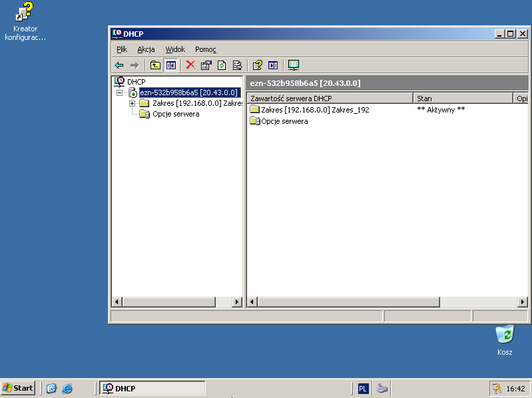Click the Back arrow toolbar icon

tap(119, 65)
